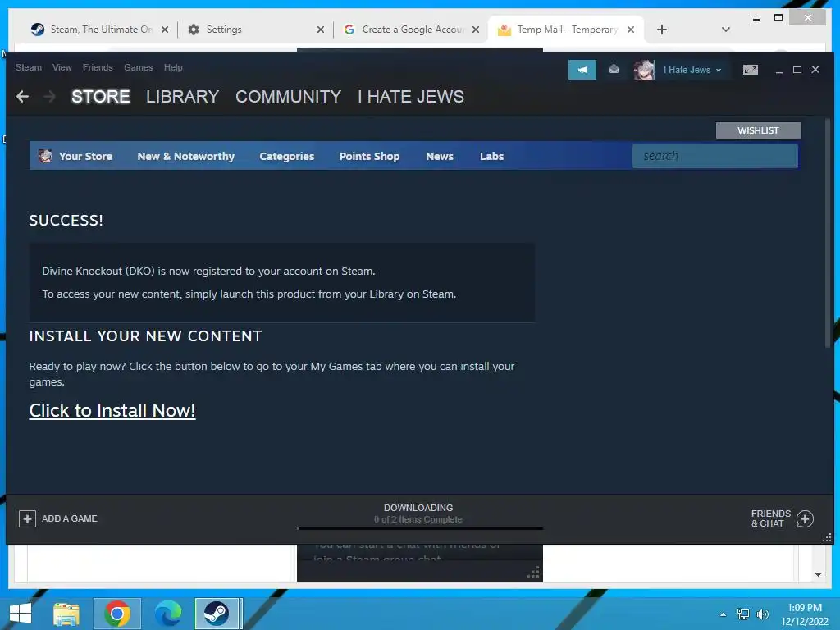The image size is (840, 630).
Task: Switch to Chrome in the taskbar
Action: [117, 614]
